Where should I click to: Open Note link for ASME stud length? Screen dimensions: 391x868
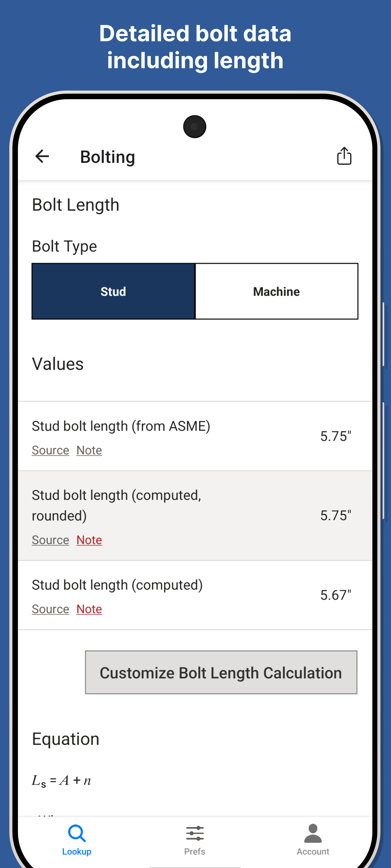pos(89,450)
